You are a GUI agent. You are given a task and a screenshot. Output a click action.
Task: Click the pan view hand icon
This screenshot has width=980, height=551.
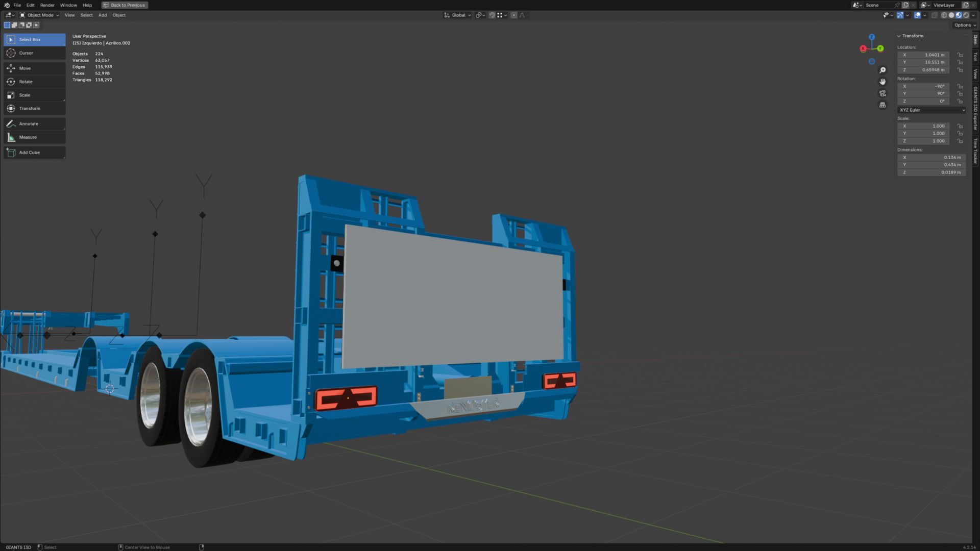point(883,82)
